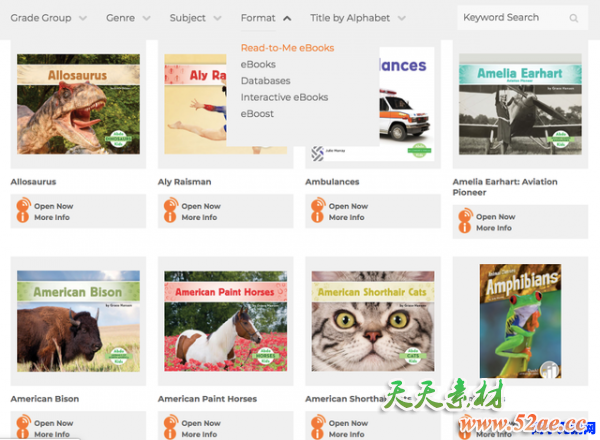This screenshot has height=440, width=600.
Task: Choose Interactive eBooks from the Format menu
Action: point(284,97)
